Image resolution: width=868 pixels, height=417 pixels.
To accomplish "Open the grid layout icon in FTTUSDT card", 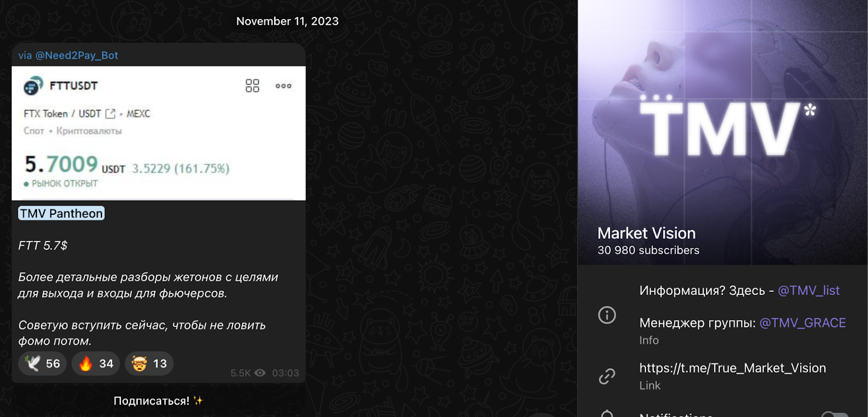I will (x=252, y=86).
